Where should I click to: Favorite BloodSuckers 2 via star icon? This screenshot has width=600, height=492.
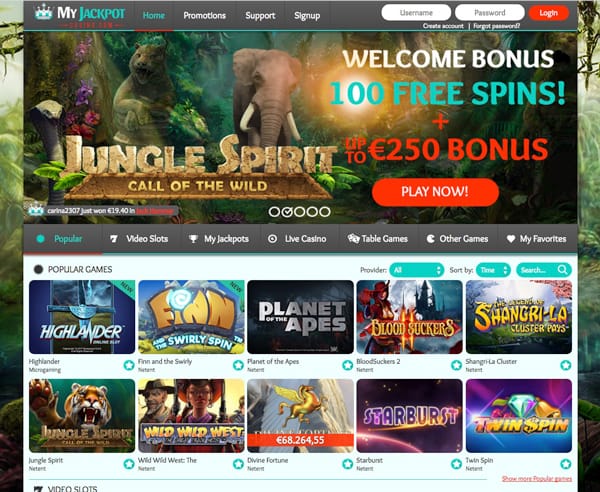[457, 365]
